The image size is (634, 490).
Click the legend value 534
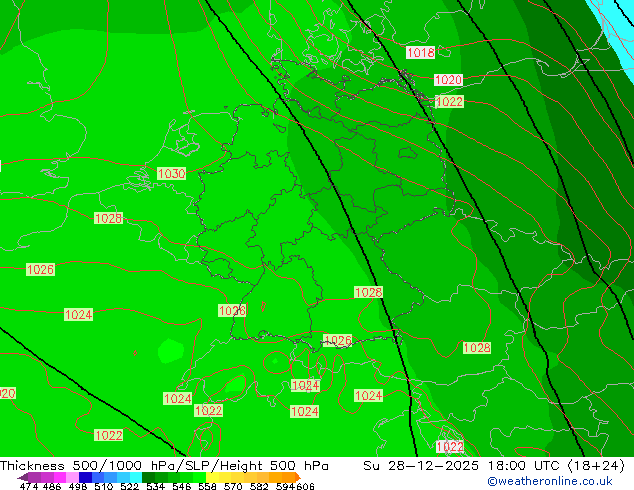pos(155,486)
